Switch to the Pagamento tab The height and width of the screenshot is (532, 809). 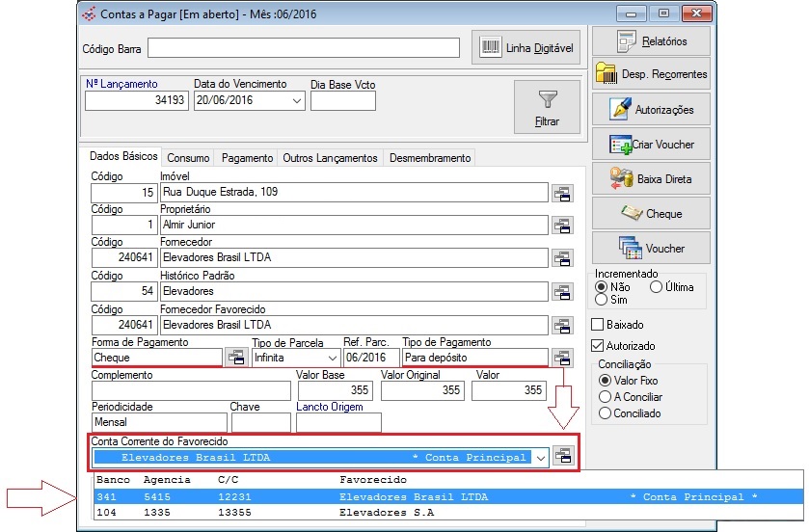[247, 158]
